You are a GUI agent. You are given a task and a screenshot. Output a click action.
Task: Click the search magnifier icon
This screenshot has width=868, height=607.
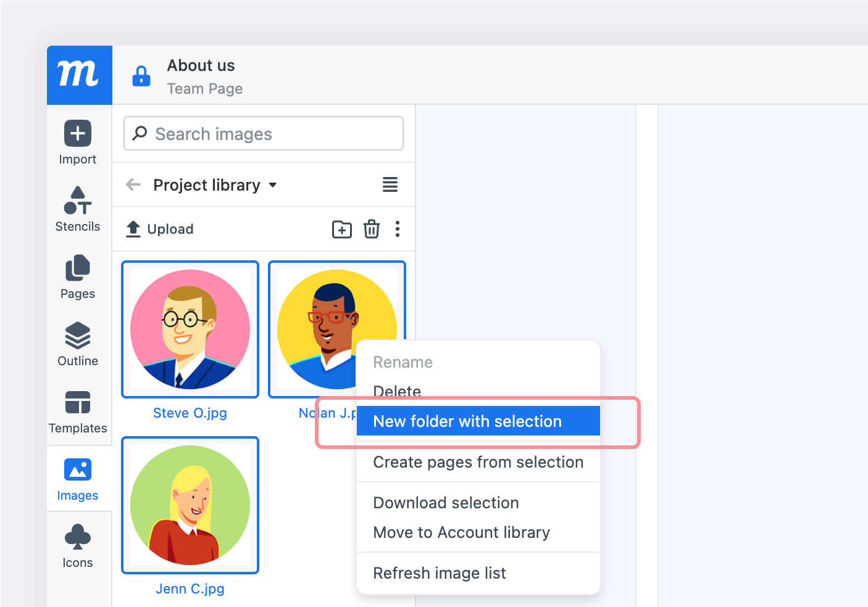(x=140, y=133)
